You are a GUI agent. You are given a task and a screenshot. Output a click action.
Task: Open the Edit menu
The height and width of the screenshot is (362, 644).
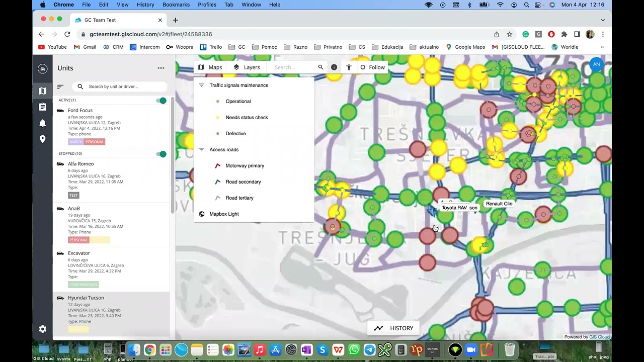104,5
